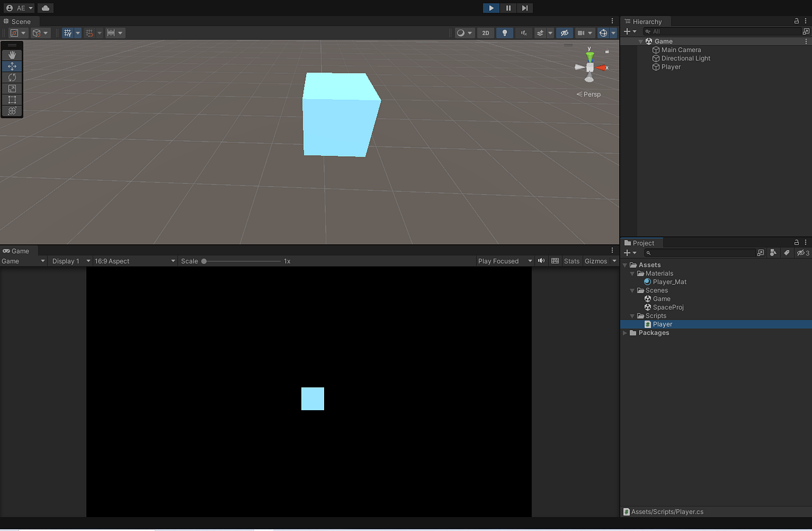The image size is (812, 531).
Task: Choose the Transform tool at toolbar bottom
Action: pyautogui.click(x=12, y=111)
